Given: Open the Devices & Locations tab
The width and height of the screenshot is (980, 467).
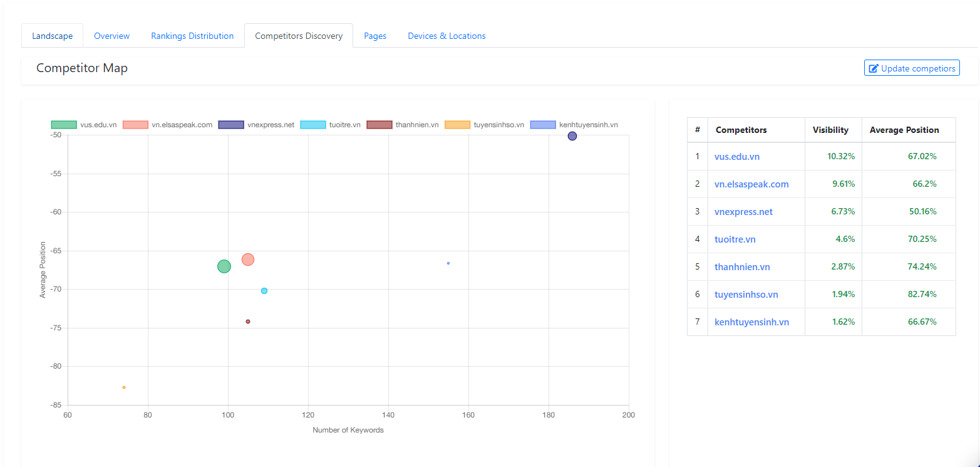Looking at the screenshot, I should click(x=446, y=36).
